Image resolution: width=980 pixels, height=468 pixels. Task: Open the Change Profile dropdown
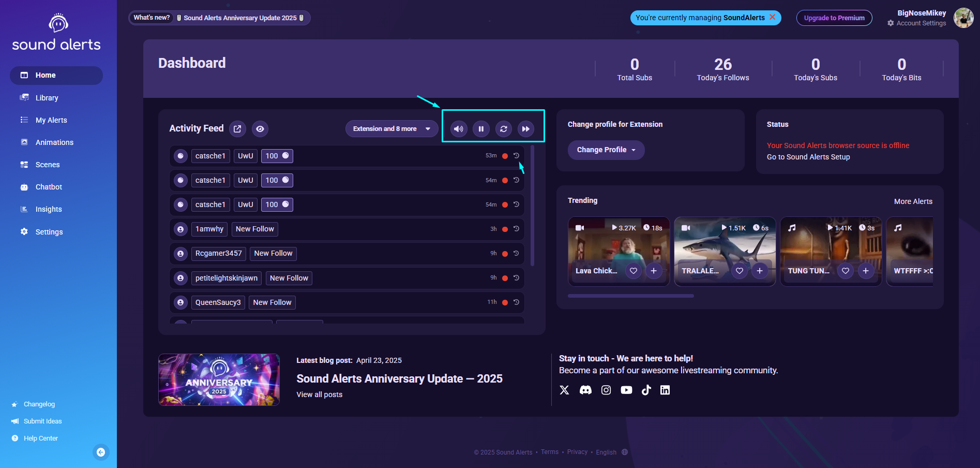606,150
